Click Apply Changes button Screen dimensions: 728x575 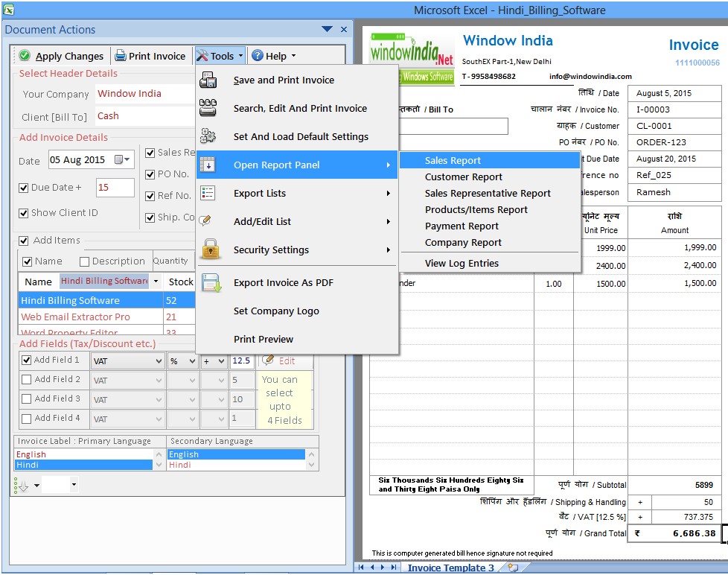click(61, 56)
